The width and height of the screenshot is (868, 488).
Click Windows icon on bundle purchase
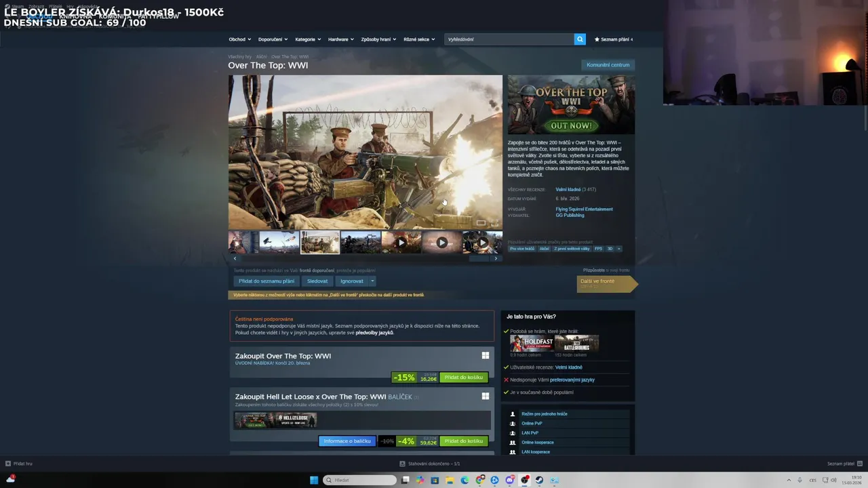[x=486, y=396]
